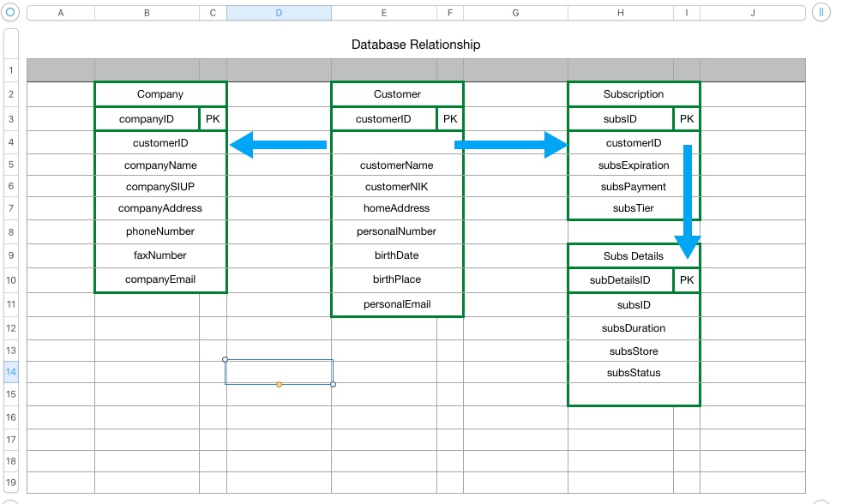The height and width of the screenshot is (504, 866).
Task: Select column A header
Action: [x=61, y=13]
